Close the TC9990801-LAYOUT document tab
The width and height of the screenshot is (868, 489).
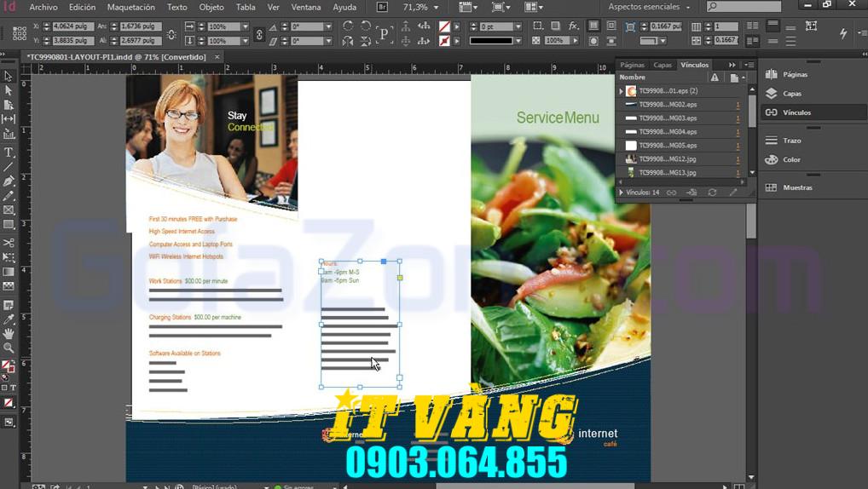pos(217,57)
